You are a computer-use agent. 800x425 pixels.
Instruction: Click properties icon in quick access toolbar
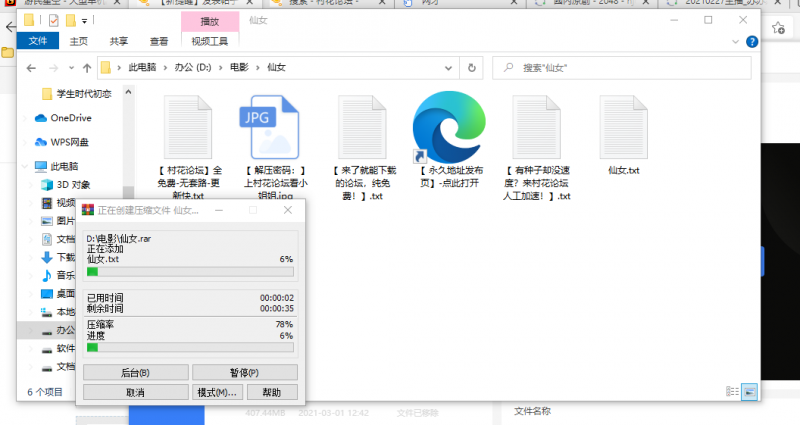click(53, 20)
